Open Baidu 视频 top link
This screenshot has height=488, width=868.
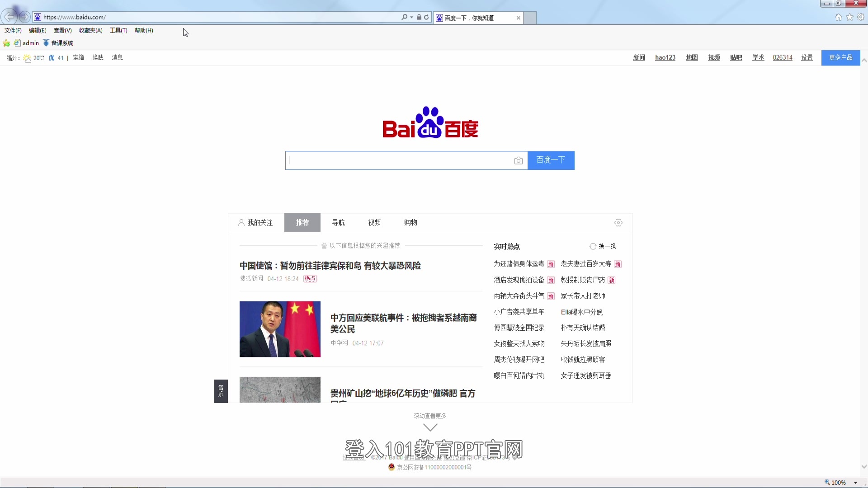click(x=714, y=58)
